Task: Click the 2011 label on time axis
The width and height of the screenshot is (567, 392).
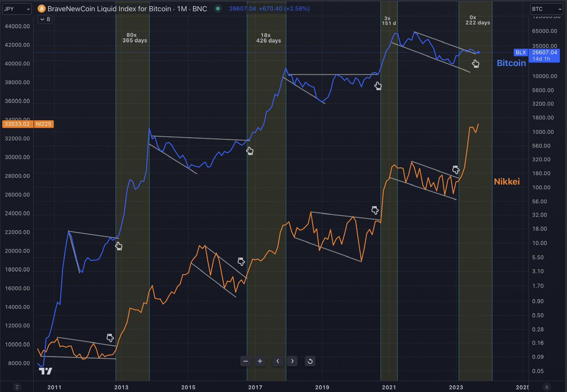Action: [x=54, y=387]
